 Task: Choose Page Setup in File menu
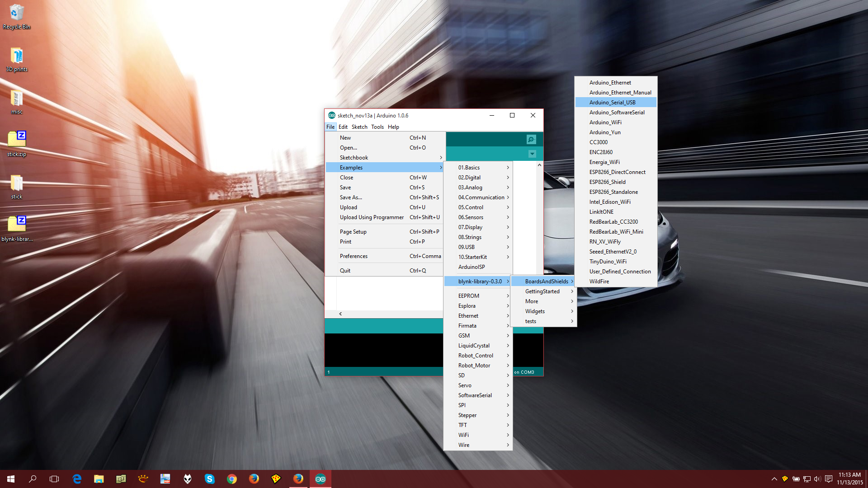tap(384, 232)
